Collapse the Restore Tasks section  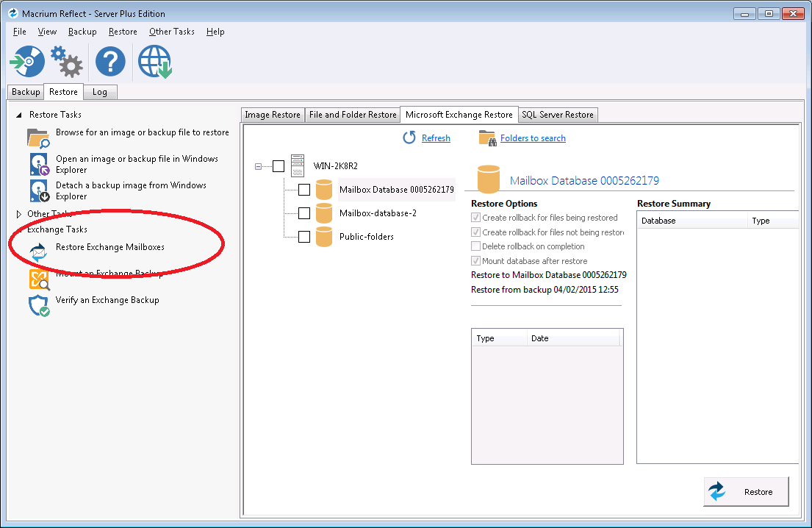[x=19, y=115]
